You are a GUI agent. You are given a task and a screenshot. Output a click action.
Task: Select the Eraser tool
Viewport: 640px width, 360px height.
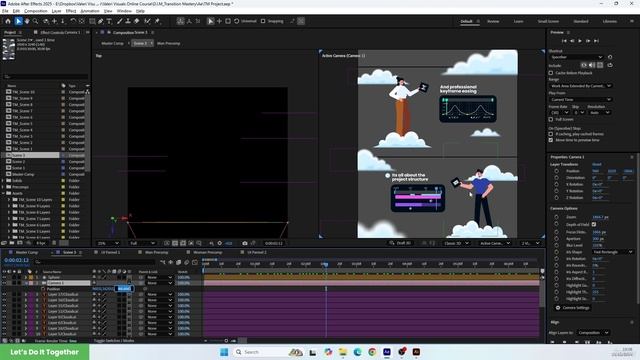pos(136,21)
